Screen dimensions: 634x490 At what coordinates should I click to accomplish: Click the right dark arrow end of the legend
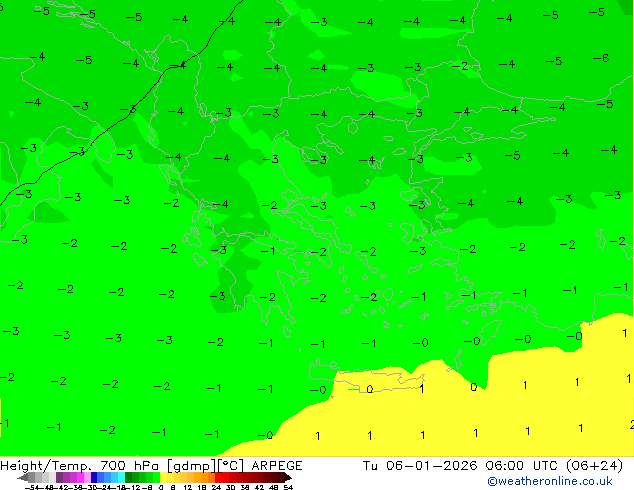[287, 477]
